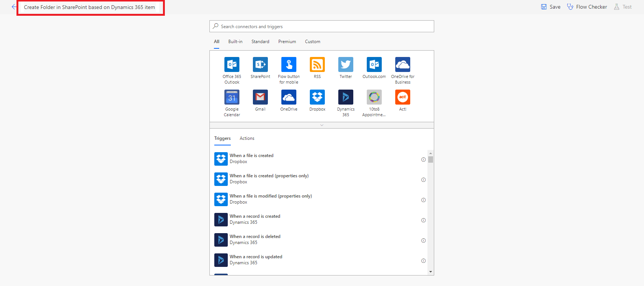Switch to the Custom tab
Image resolution: width=644 pixels, height=286 pixels.
coord(312,42)
